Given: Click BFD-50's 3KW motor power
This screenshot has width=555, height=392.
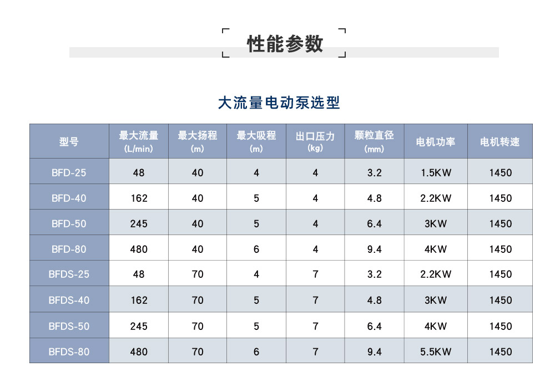Looking at the screenshot, I should (436, 223).
